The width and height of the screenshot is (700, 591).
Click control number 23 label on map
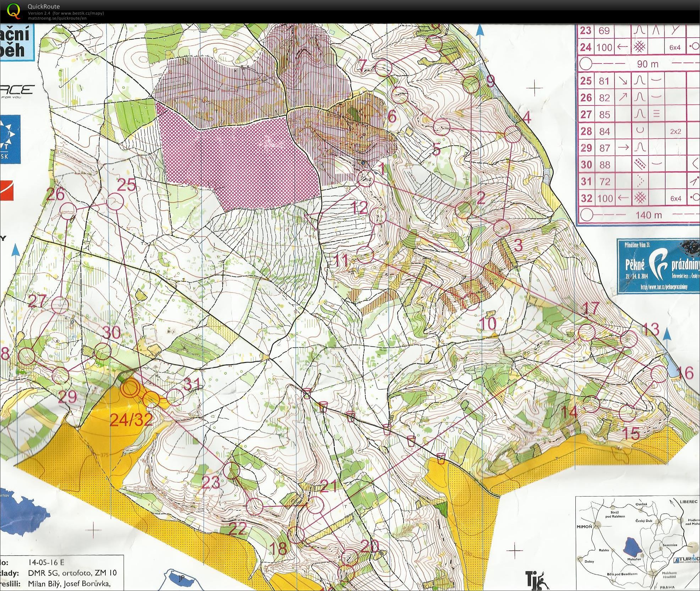click(211, 483)
